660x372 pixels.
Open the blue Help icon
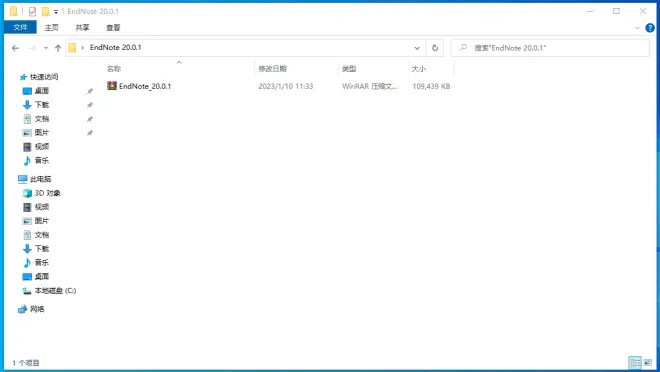pos(650,28)
